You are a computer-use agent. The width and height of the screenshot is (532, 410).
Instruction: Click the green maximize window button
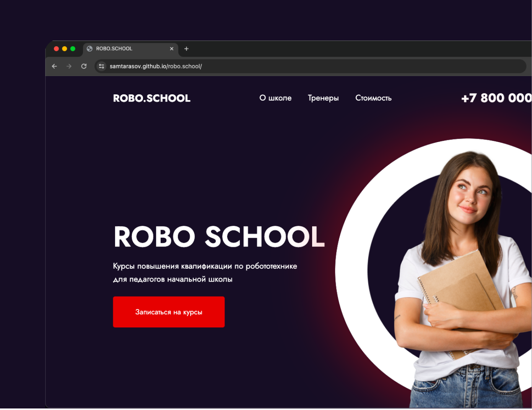coord(73,49)
